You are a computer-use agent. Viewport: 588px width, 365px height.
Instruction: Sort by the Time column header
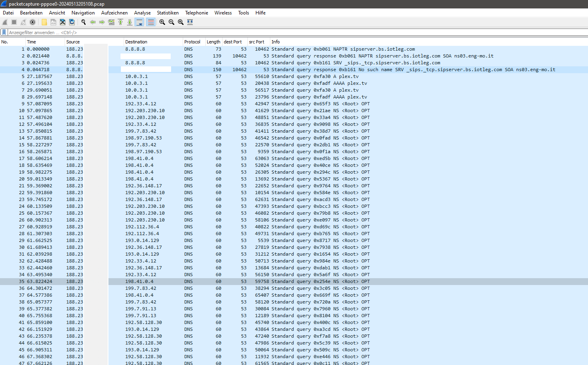[x=45, y=42]
